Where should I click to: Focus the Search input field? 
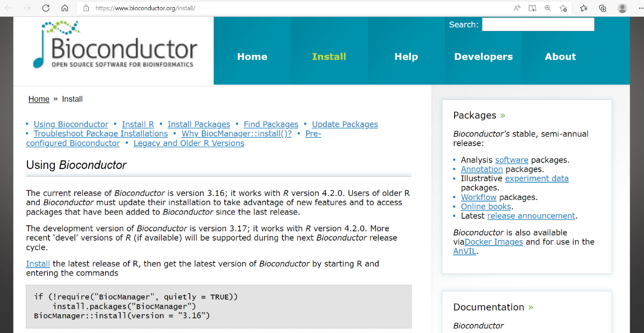coord(538,24)
